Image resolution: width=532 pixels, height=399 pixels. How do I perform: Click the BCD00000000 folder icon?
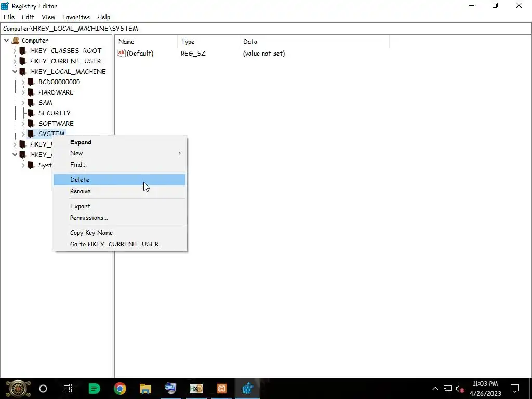pyautogui.click(x=31, y=82)
